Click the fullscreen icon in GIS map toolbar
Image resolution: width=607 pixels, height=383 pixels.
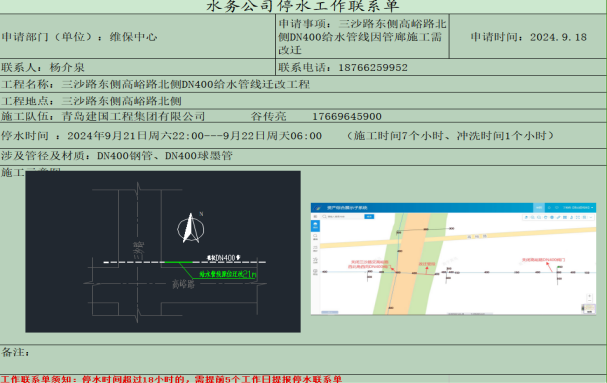578,217
